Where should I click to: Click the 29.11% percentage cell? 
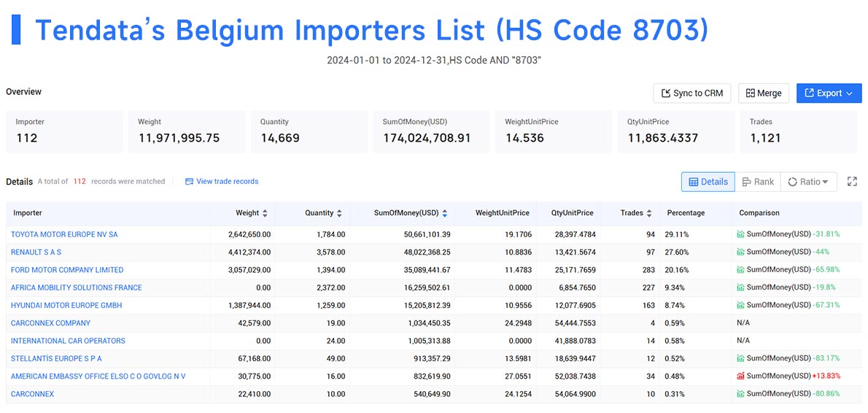tap(676, 234)
